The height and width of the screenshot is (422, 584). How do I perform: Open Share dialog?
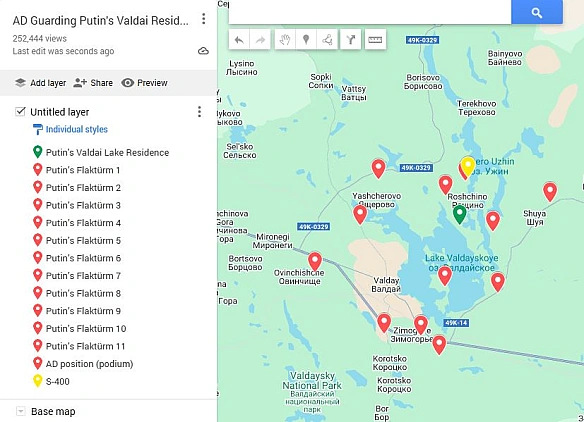tap(93, 83)
